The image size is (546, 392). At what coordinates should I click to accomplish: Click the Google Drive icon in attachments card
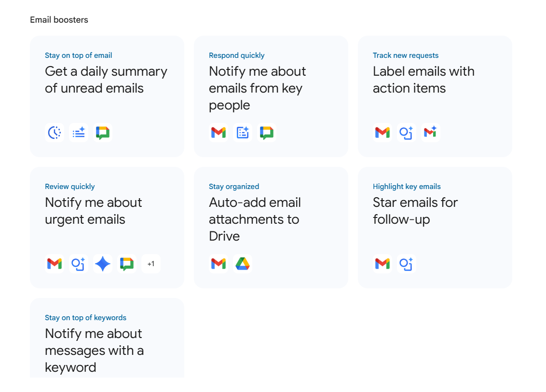coord(243,264)
